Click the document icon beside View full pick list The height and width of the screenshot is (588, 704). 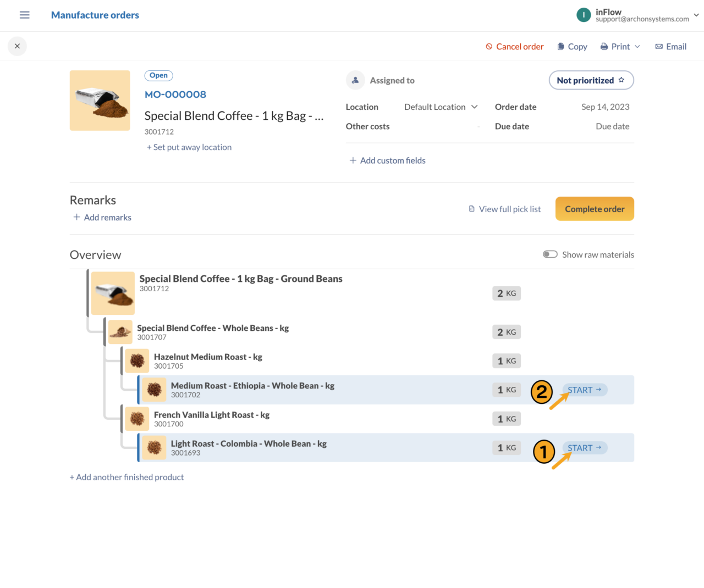click(472, 209)
